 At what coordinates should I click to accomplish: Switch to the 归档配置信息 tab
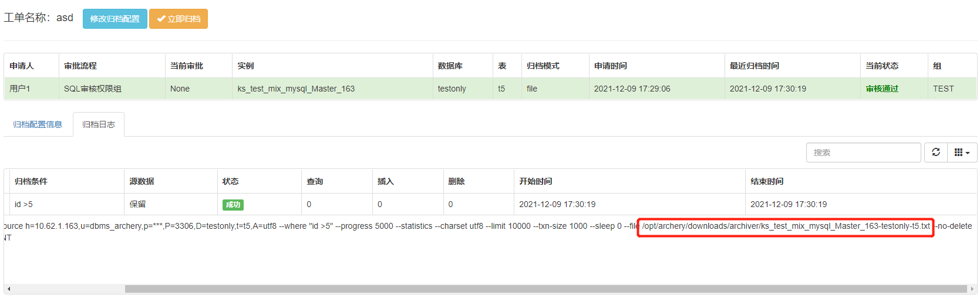pos(38,124)
